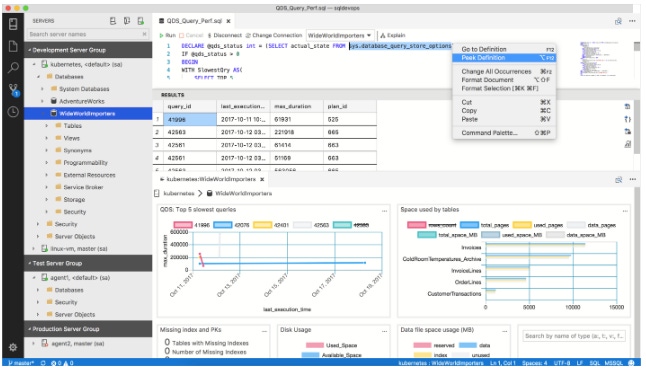The image size is (646, 369).
Task: Choose Format Document from the context menu
Action: point(504,80)
